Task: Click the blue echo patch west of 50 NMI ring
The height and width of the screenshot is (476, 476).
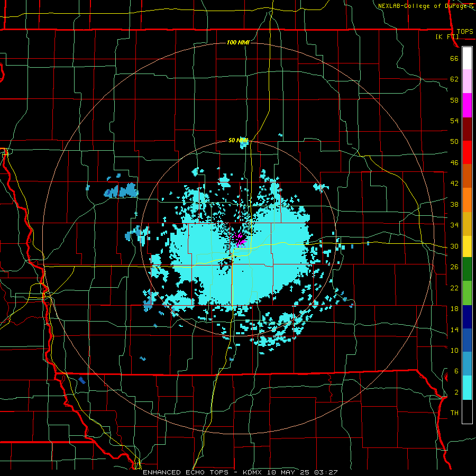Action: 122,191
